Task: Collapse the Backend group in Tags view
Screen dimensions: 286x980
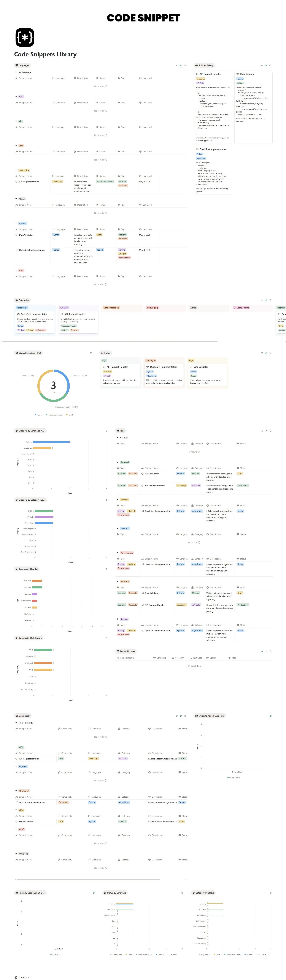Action: [117, 462]
